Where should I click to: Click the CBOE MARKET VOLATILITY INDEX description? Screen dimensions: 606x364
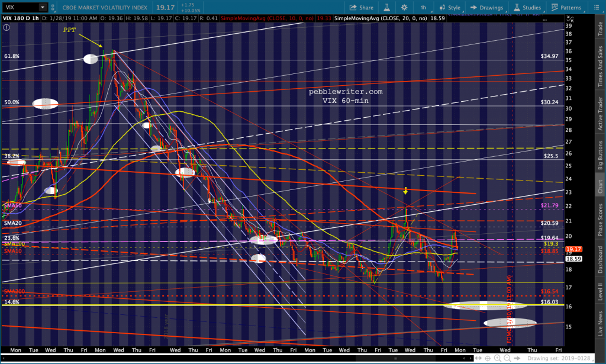pyautogui.click(x=105, y=7)
